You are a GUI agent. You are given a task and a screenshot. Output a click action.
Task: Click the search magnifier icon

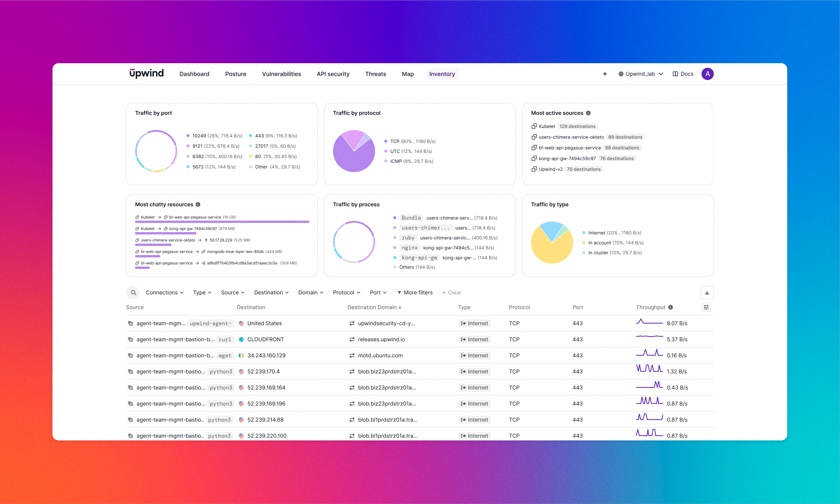[x=133, y=293]
